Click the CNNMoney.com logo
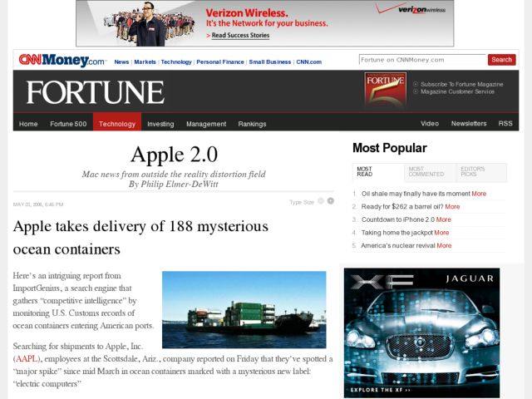 tap(62, 61)
